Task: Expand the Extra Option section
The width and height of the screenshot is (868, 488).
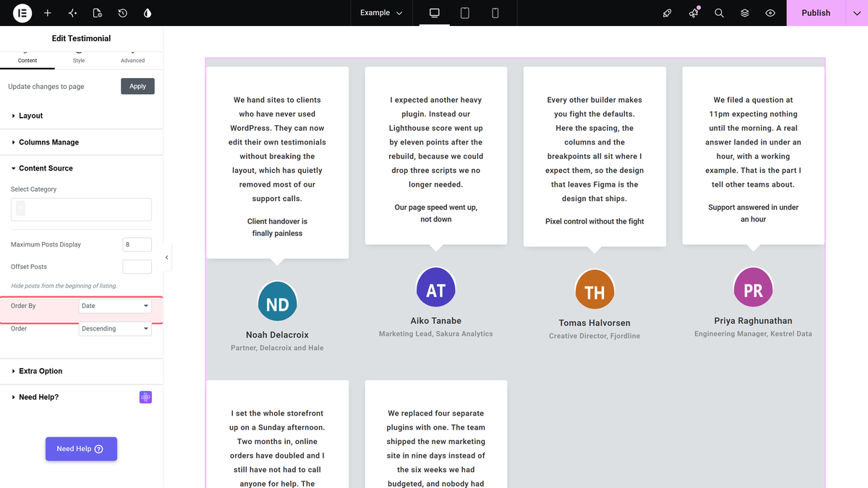Action: (x=81, y=371)
